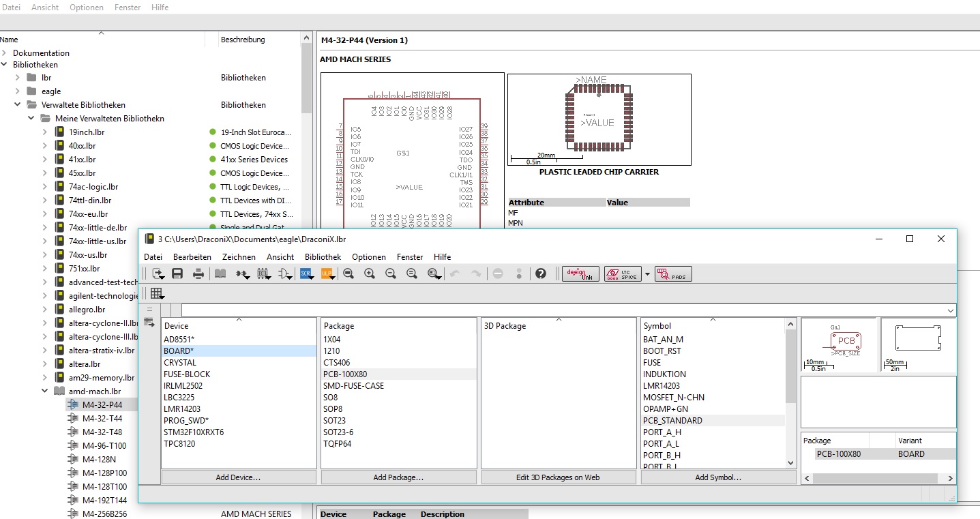The width and height of the screenshot is (980, 519).
Task: Click the Redraw zoom icon
Action: (x=412, y=273)
